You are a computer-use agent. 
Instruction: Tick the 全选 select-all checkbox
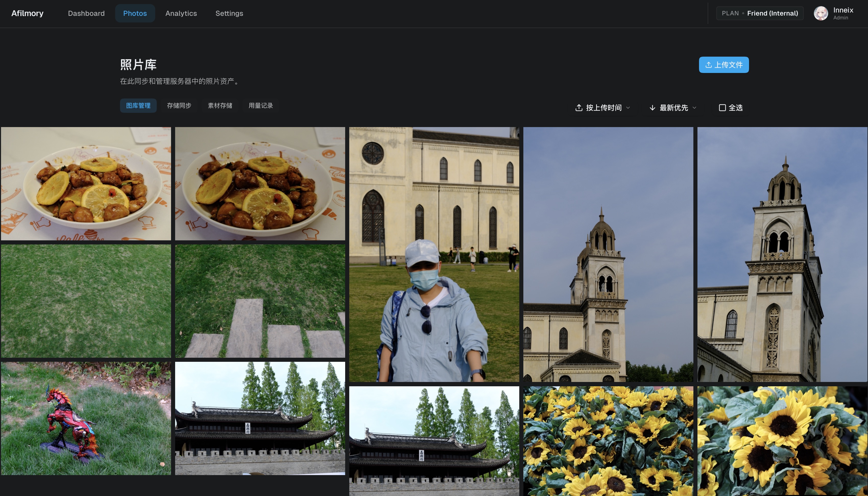pos(722,108)
